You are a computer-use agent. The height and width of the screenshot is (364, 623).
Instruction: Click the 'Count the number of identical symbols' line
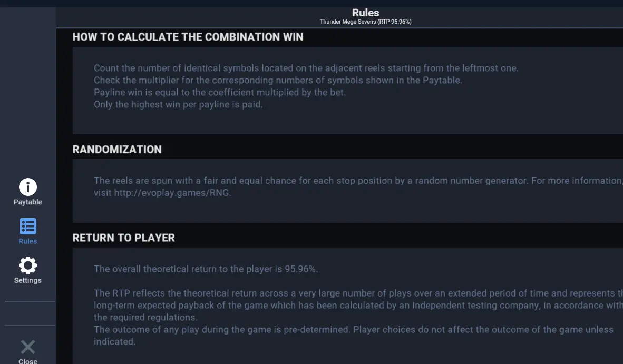click(x=306, y=68)
